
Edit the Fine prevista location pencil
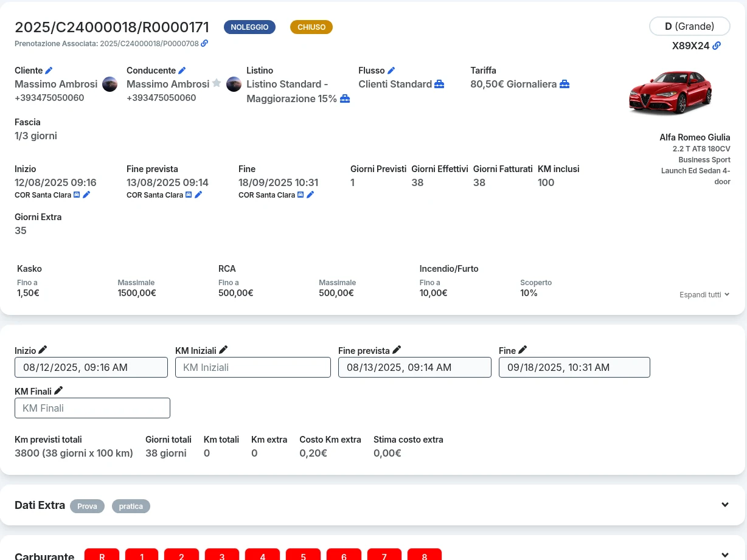tap(198, 195)
